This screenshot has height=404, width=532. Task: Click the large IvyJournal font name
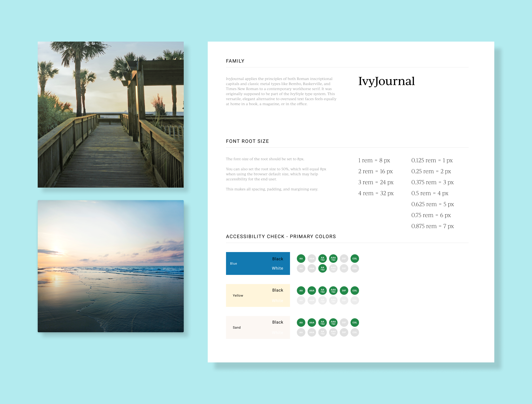coord(386,81)
